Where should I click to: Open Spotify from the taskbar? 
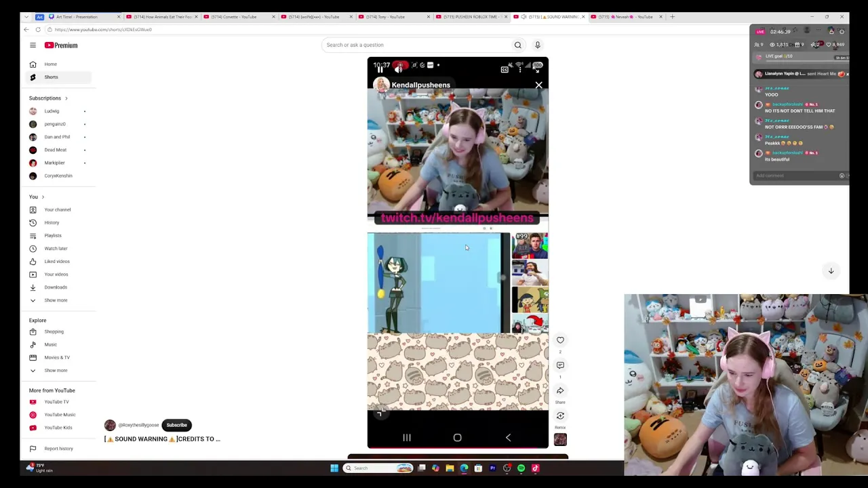coord(521,468)
